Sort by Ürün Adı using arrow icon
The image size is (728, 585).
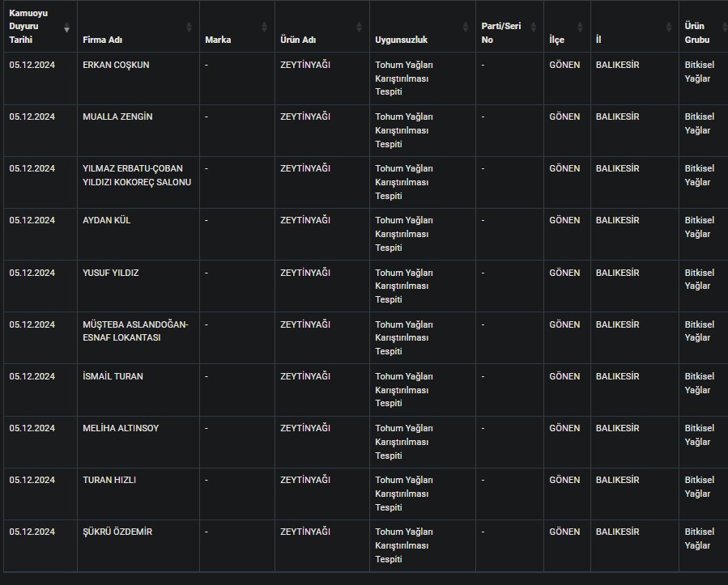[x=359, y=28]
